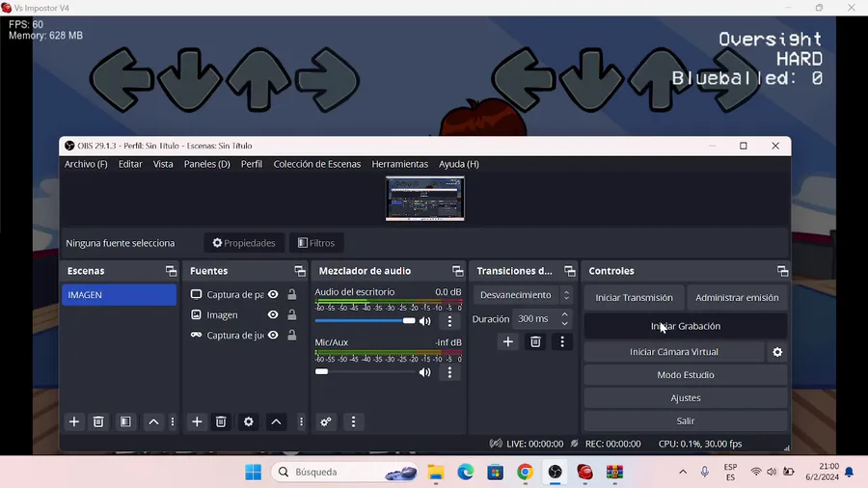Undock the Fuentes panel

(300, 271)
